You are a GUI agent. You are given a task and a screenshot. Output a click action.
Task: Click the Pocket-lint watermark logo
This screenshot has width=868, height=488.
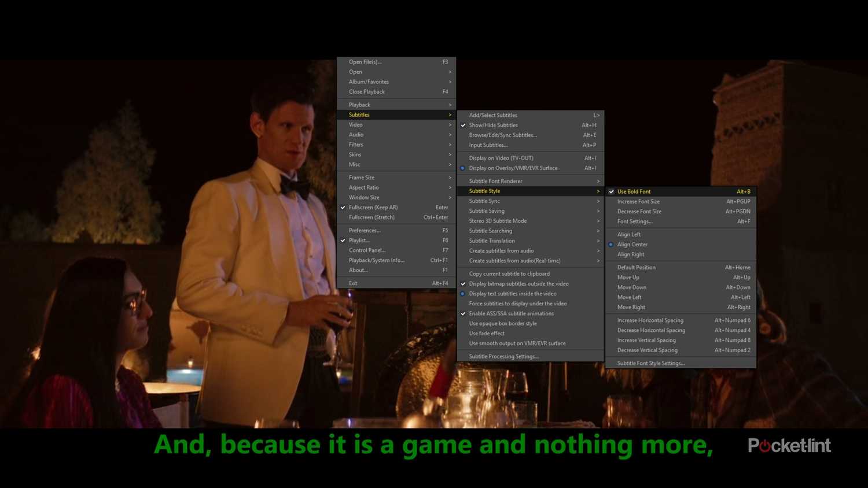[789, 445]
